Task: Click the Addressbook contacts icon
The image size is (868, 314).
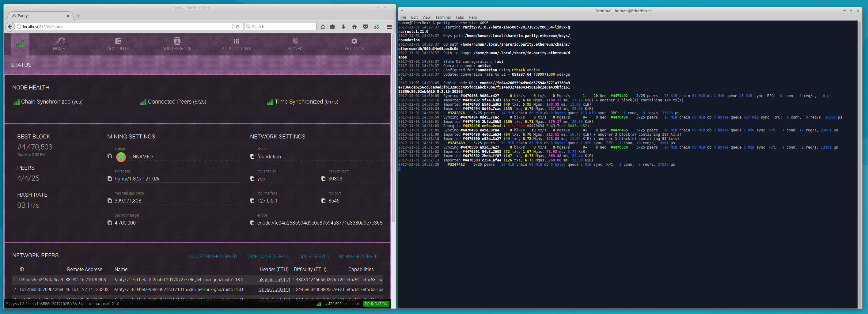Action: pyautogui.click(x=177, y=41)
